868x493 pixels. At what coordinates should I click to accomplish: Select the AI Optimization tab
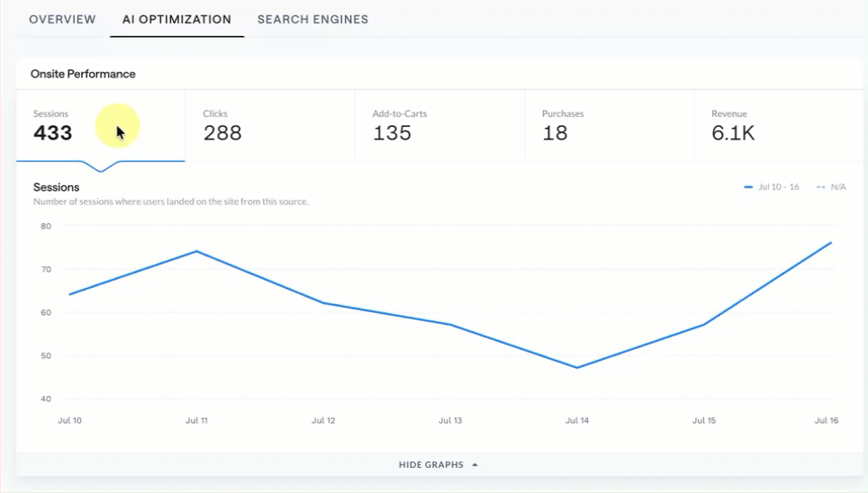(176, 20)
